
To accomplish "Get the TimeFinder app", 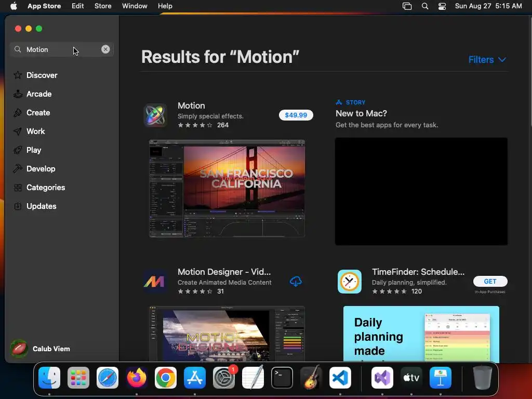I will coord(490,281).
